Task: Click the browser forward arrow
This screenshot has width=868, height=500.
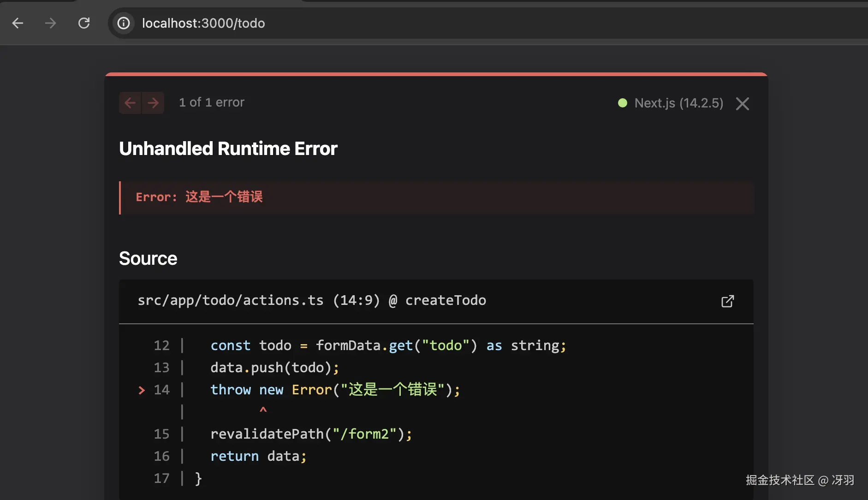Action: click(x=50, y=23)
